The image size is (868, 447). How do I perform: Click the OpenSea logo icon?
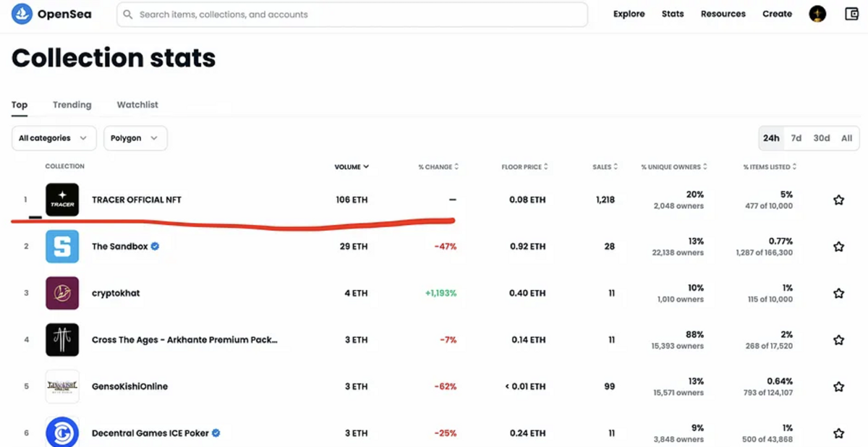(x=22, y=14)
